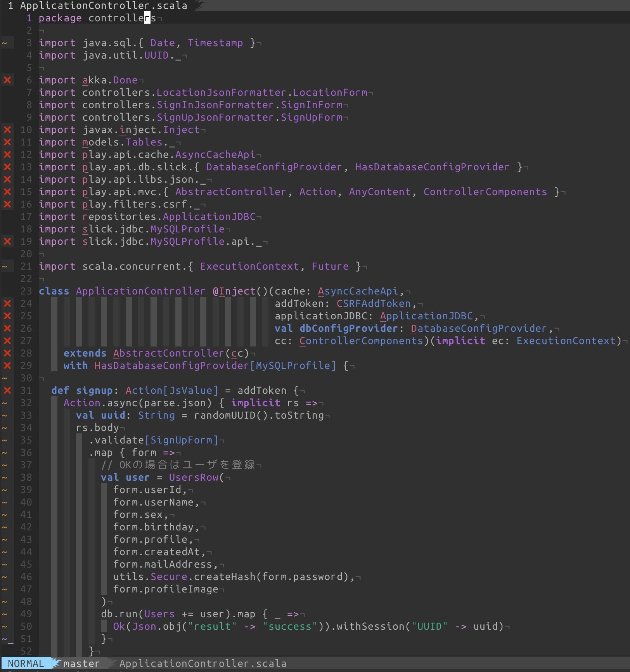Click 'with' keyword on line 29

point(76,366)
